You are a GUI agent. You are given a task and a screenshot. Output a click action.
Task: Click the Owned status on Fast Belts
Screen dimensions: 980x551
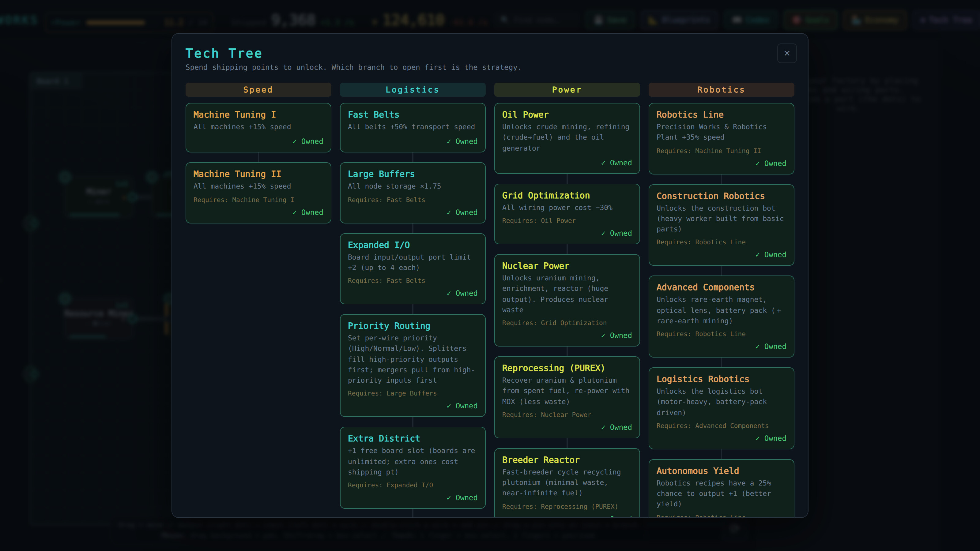(x=462, y=141)
